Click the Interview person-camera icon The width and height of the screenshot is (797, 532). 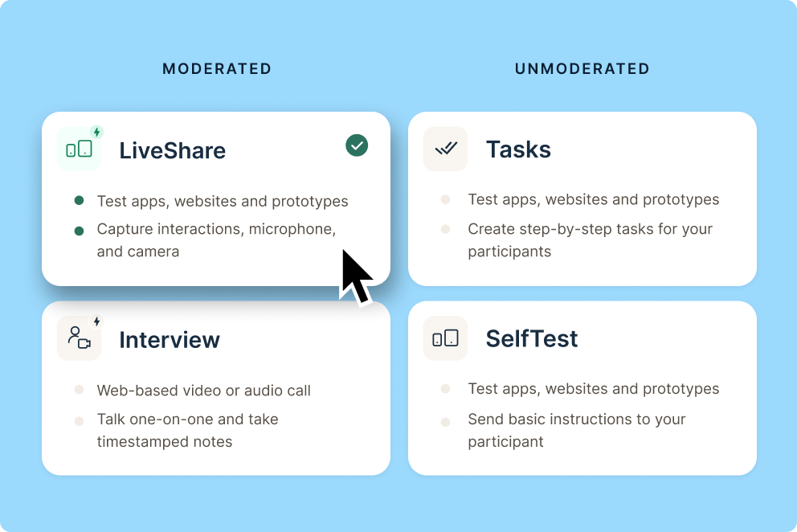coord(79,338)
